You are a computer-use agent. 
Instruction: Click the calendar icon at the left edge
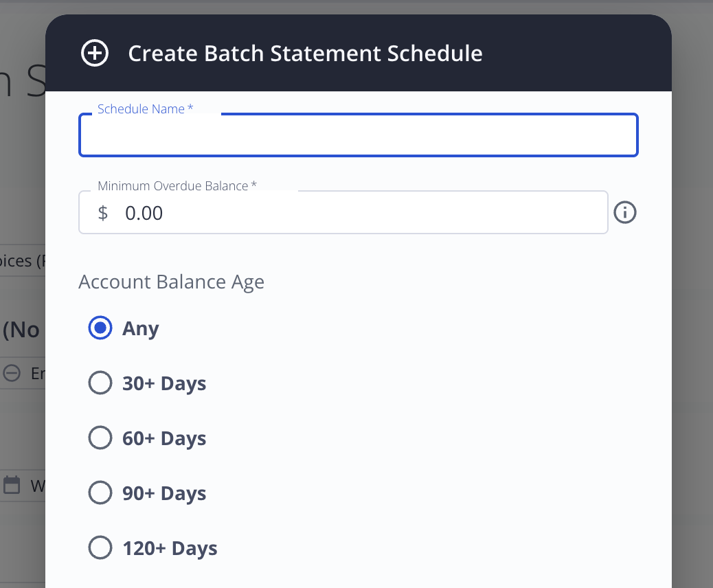(x=12, y=485)
